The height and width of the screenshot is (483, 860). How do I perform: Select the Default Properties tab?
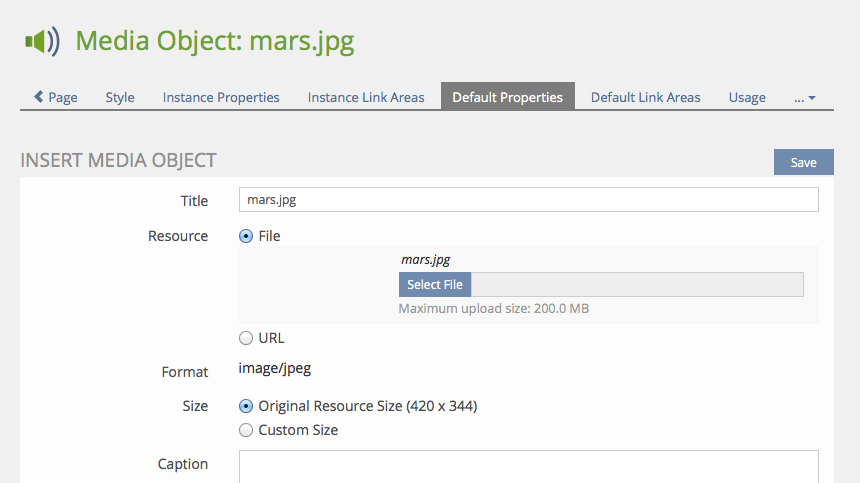click(x=507, y=97)
